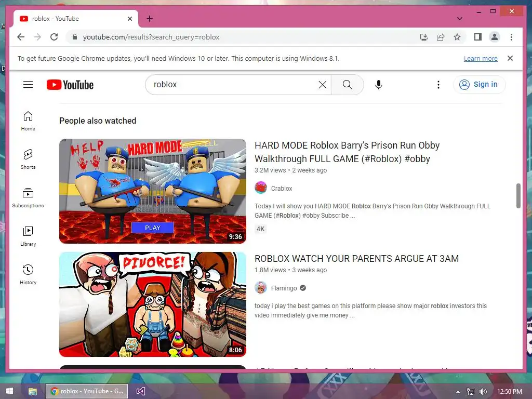
Task: Share this page icon
Action: (441, 37)
